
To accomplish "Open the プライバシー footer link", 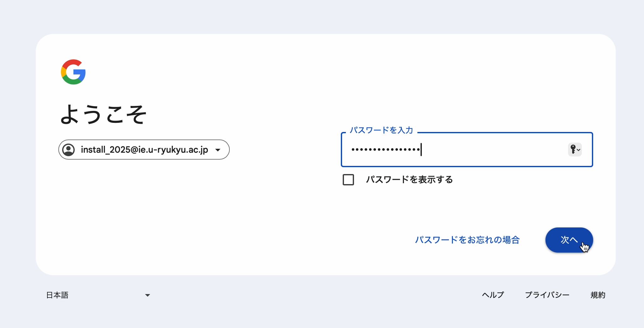I will pyautogui.click(x=547, y=295).
